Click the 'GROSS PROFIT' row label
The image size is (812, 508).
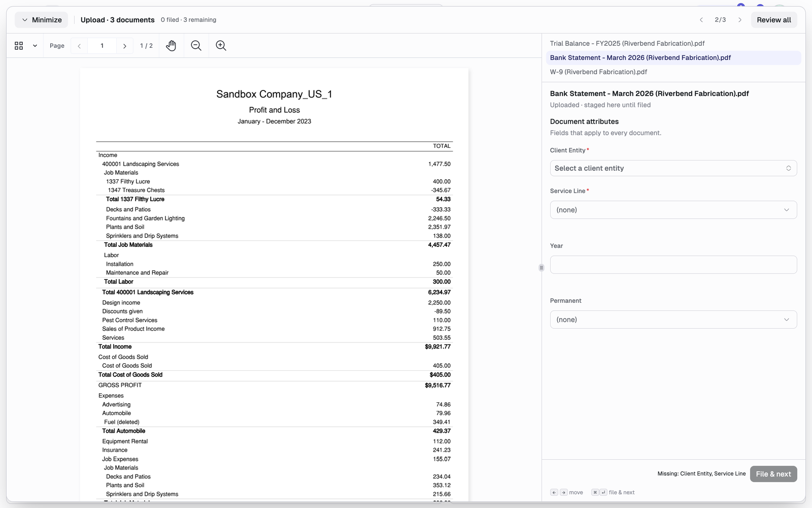120,386
